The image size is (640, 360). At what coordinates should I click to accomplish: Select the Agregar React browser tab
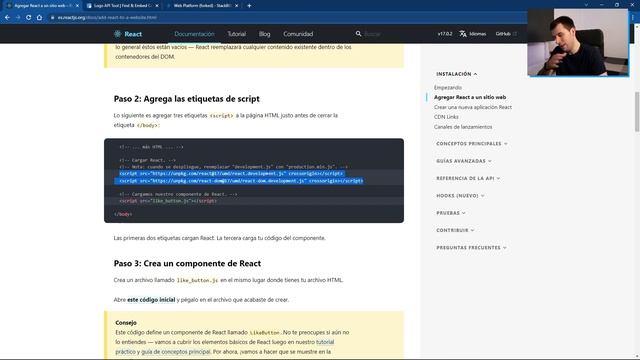pos(41,6)
